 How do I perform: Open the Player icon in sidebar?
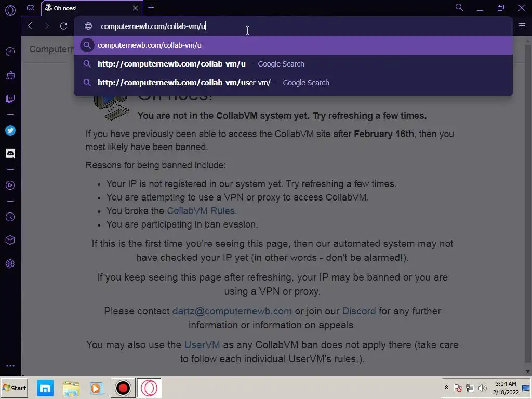10,185
